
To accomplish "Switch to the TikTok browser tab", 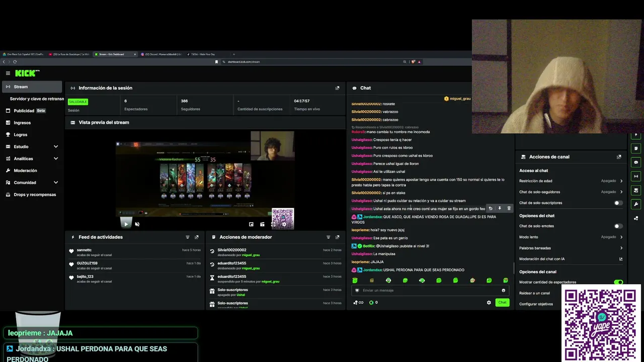I will tap(207, 54).
